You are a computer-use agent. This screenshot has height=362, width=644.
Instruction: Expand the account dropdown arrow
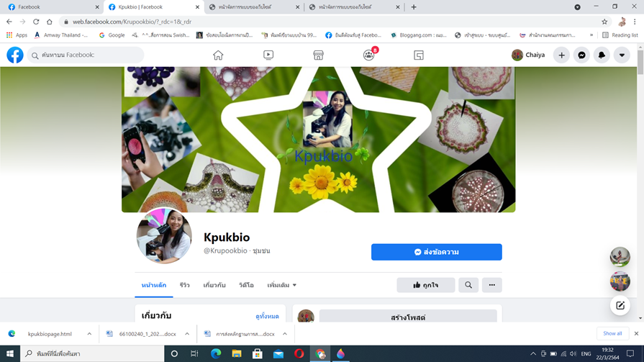(622, 55)
